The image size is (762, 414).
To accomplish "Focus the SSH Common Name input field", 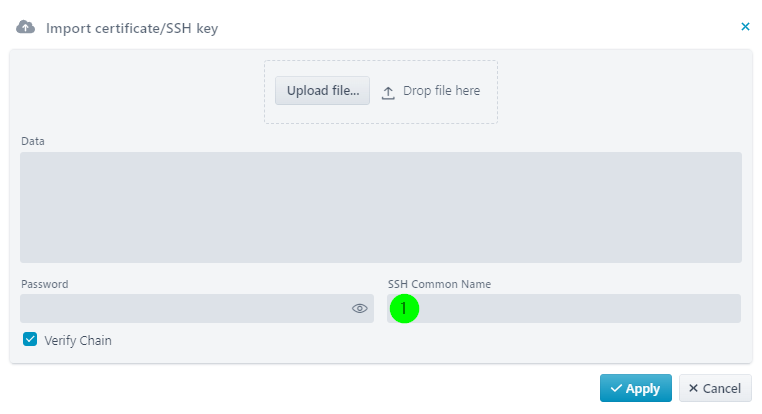I will (x=564, y=309).
